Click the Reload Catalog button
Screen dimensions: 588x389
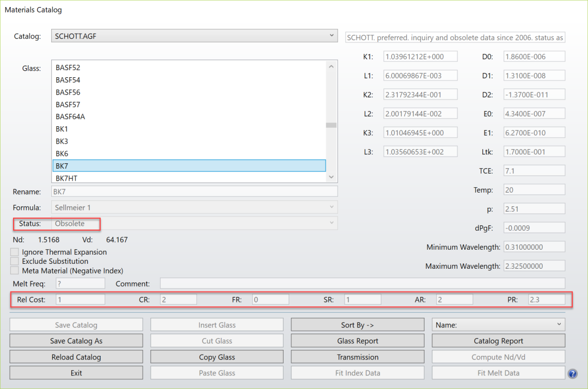point(76,357)
